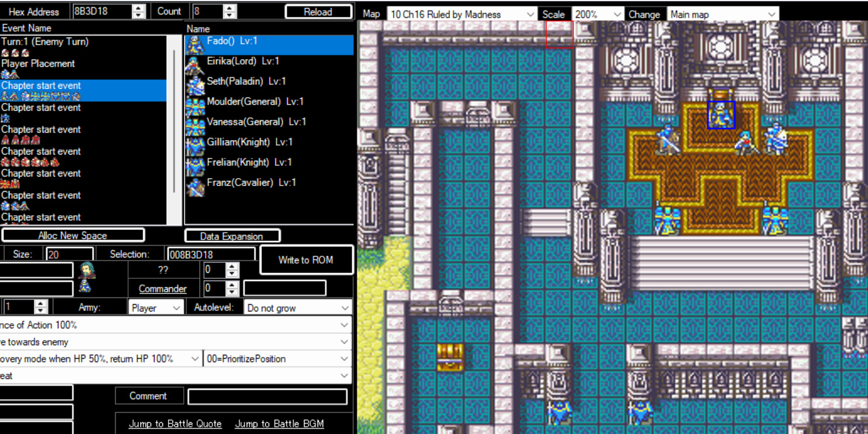Expand the move towards enemy AI dropdown
Viewport: 868px width, 434px height.
pyautogui.click(x=176, y=342)
